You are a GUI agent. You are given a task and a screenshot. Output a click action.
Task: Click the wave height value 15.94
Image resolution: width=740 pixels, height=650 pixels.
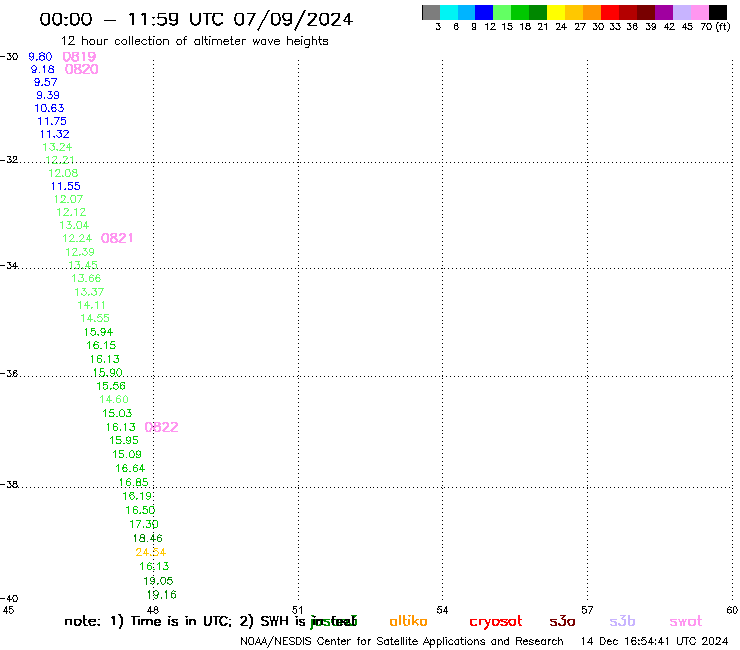tap(98, 332)
